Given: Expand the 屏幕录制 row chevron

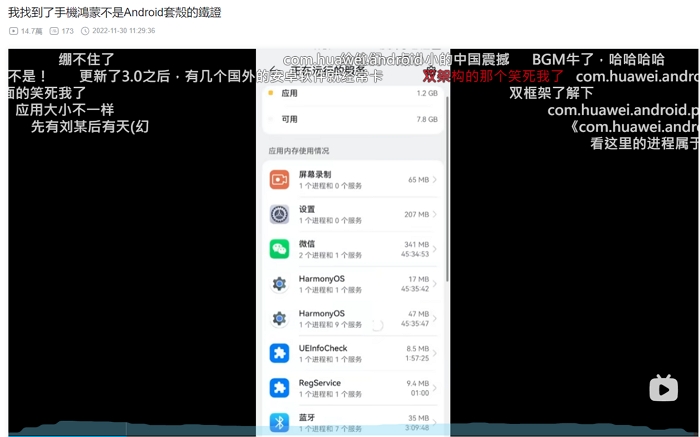Looking at the screenshot, I should click(435, 179).
